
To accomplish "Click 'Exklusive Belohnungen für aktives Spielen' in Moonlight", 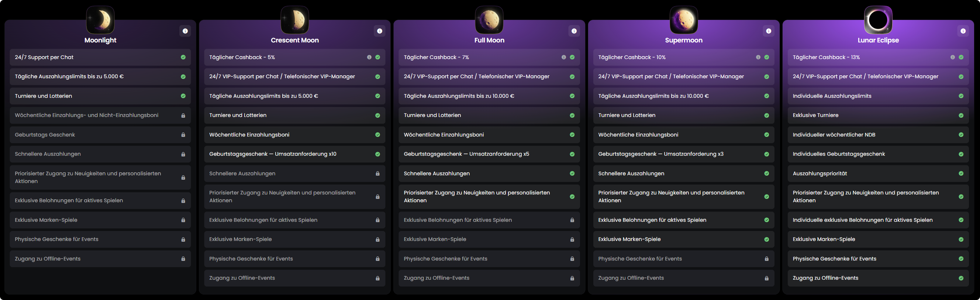I will (x=69, y=201).
